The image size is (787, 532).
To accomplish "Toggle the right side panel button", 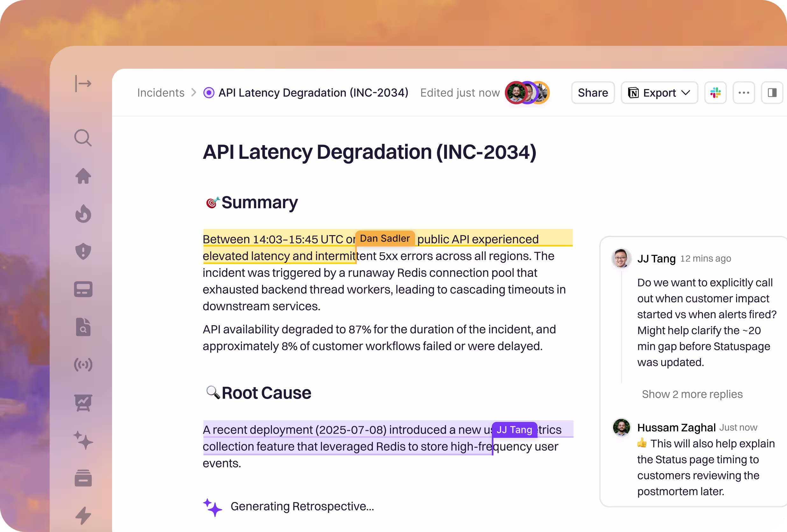I will point(772,93).
